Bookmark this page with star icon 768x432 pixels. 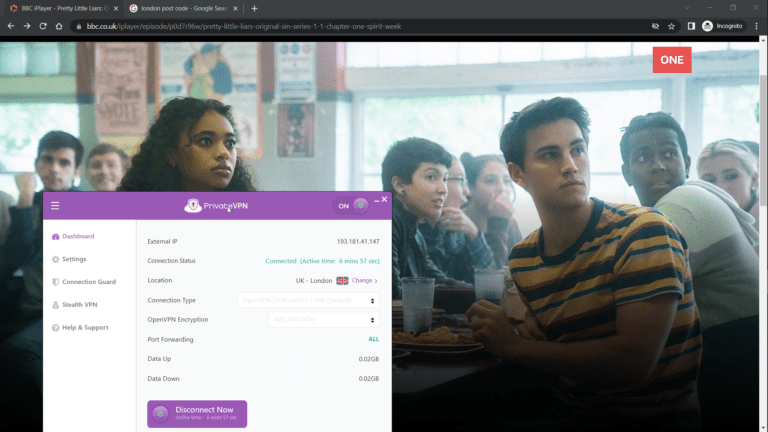point(672,26)
